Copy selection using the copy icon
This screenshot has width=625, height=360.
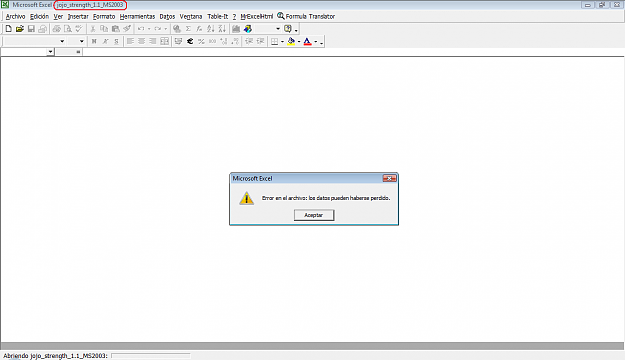coord(104,29)
